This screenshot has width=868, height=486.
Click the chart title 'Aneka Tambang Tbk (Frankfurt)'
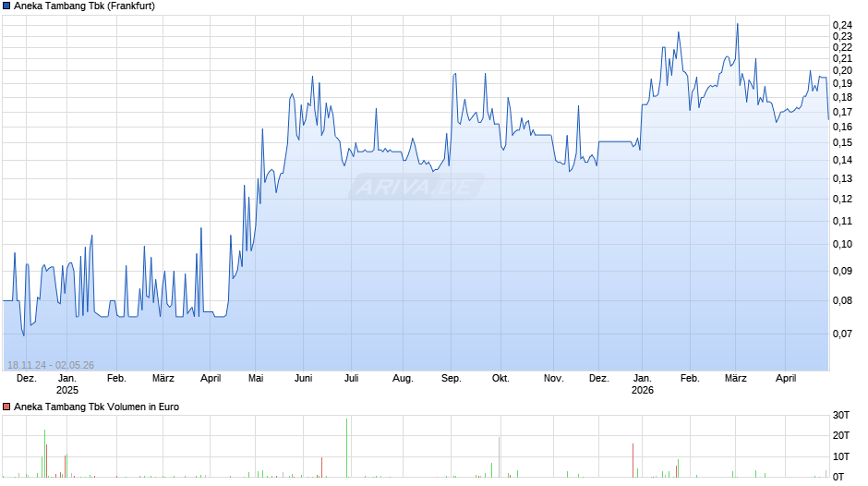tap(84, 6)
